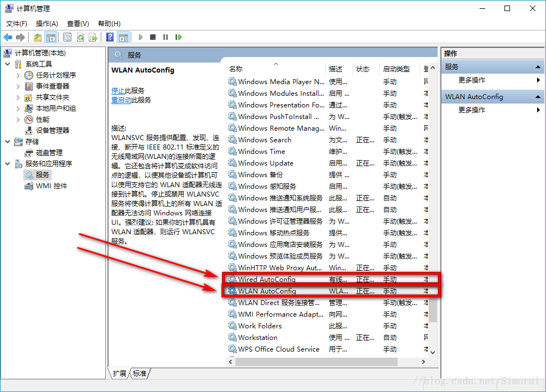
Task: Click the Refresh toolbar icon
Action: point(80,37)
